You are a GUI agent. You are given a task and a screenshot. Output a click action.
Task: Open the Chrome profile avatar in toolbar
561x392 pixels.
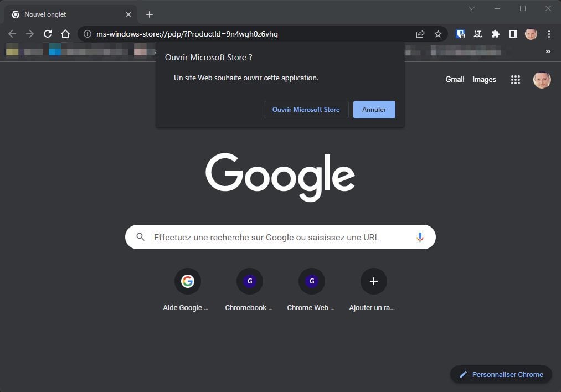pos(531,34)
